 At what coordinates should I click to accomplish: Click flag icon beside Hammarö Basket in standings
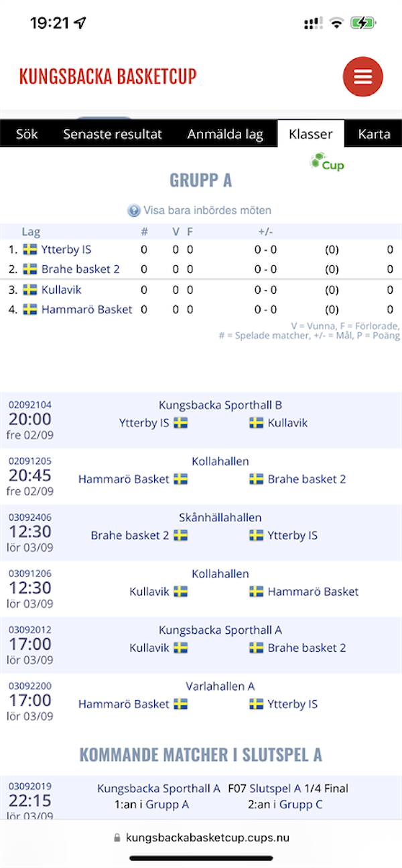point(29,310)
